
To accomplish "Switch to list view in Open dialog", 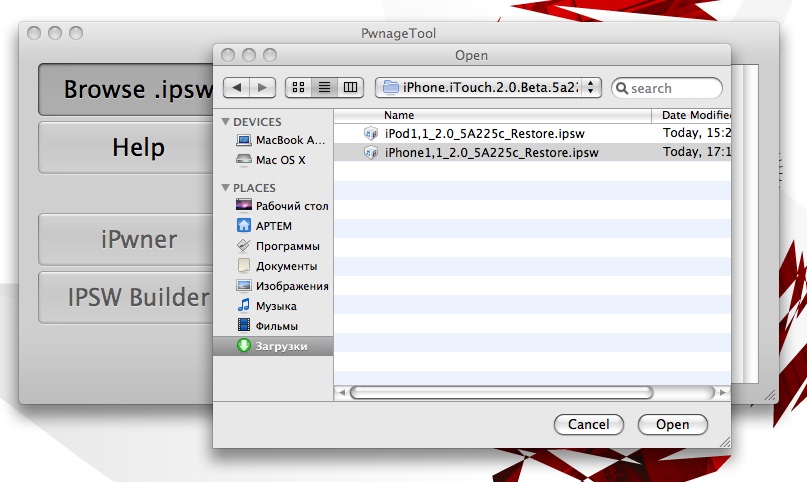I will coord(324,87).
